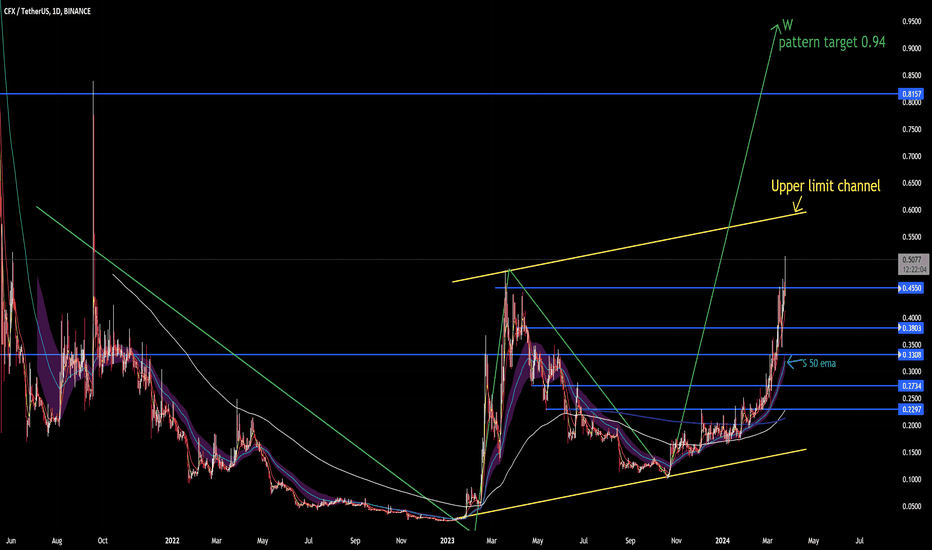932x550 pixels.
Task: Click the 0.1000 price axis value
Action: pos(912,479)
